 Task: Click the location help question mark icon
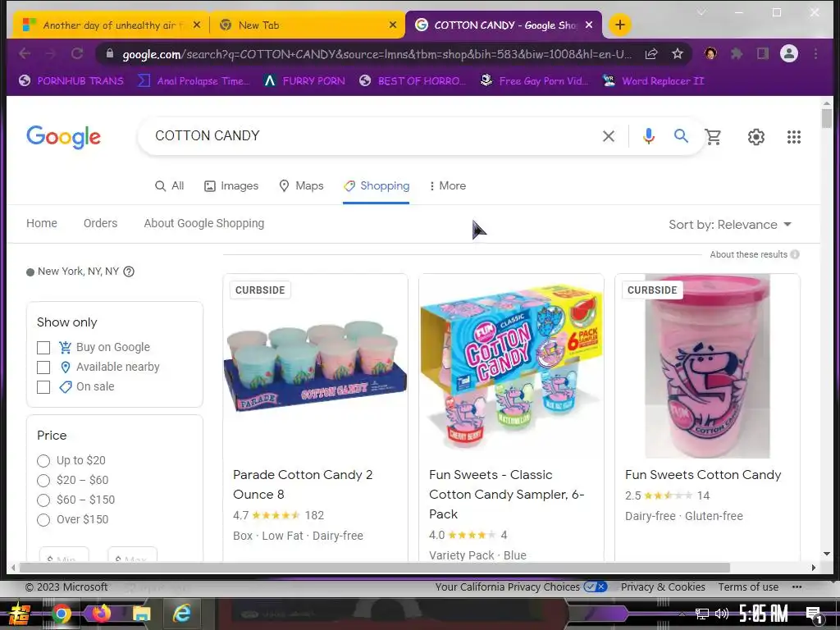129,272
